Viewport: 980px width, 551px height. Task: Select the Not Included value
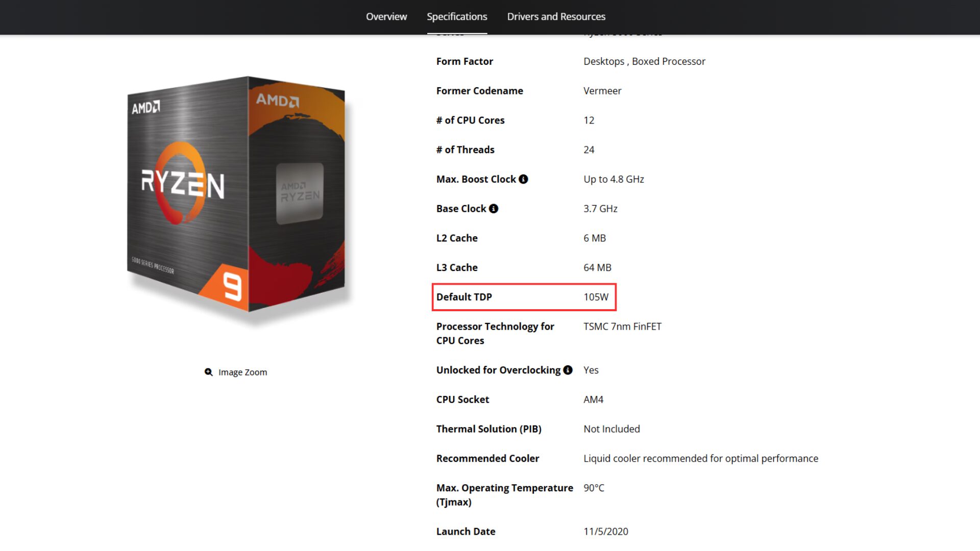pyautogui.click(x=611, y=429)
